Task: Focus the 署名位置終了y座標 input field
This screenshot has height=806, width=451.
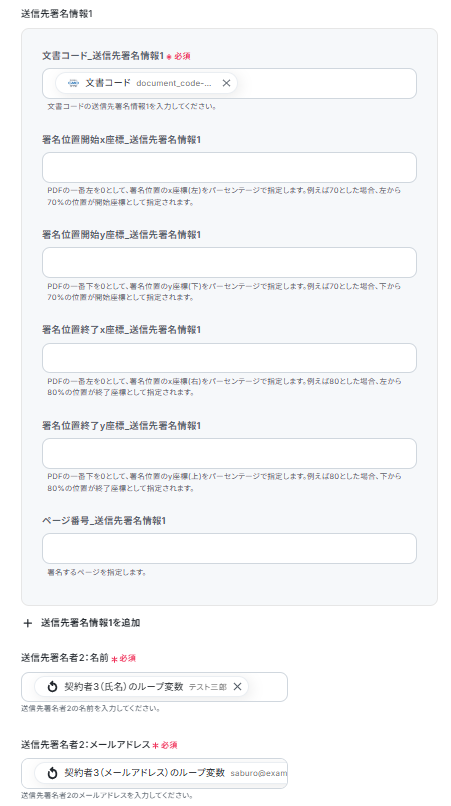Action: [229, 453]
